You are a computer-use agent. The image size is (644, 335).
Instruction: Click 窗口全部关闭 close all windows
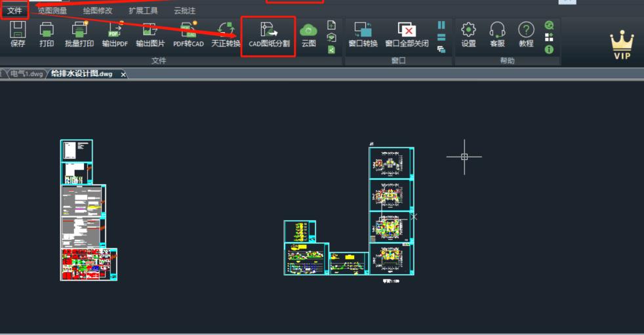pos(407,34)
